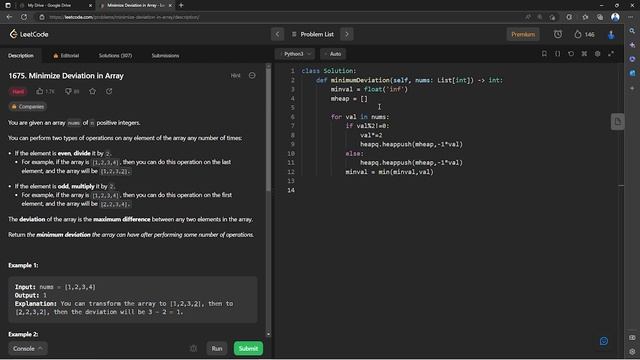640x360 pixels.
Task: Open browser profile avatar
Action: click(615, 17)
